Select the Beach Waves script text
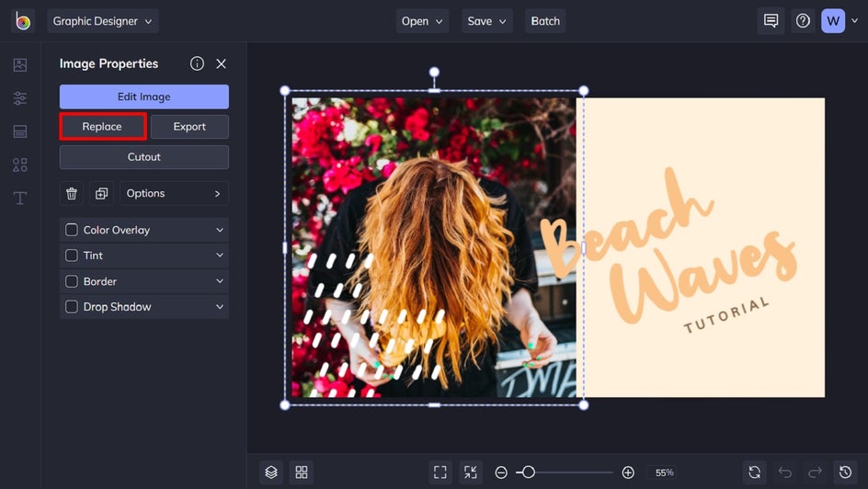 pyautogui.click(x=668, y=244)
